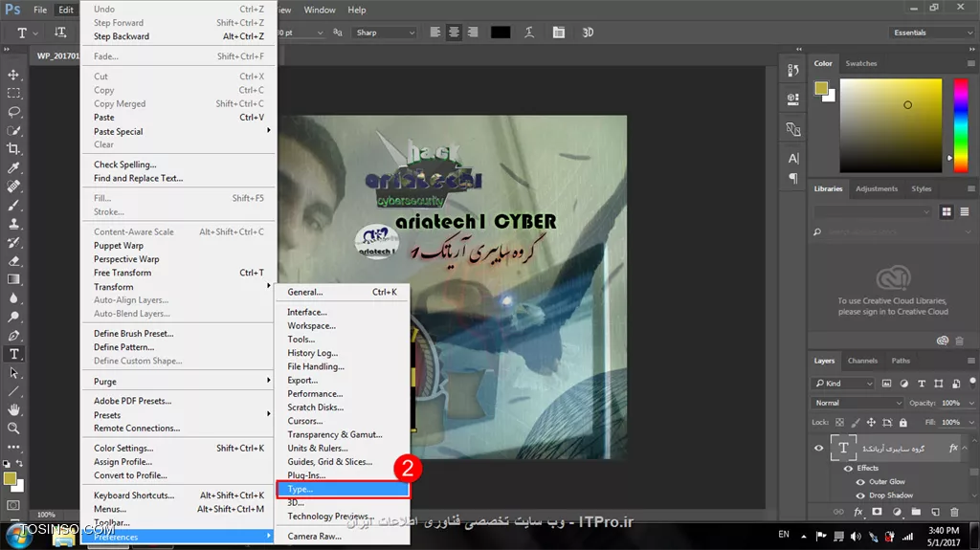Add a layer style via fx icon
Screen dimensions: 980x550
tap(858, 512)
